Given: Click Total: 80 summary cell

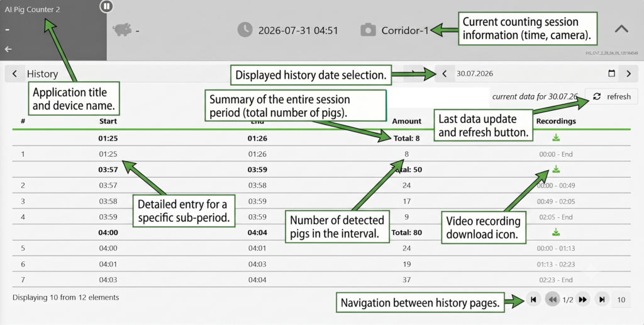Looking at the screenshot, I should pos(407,232).
